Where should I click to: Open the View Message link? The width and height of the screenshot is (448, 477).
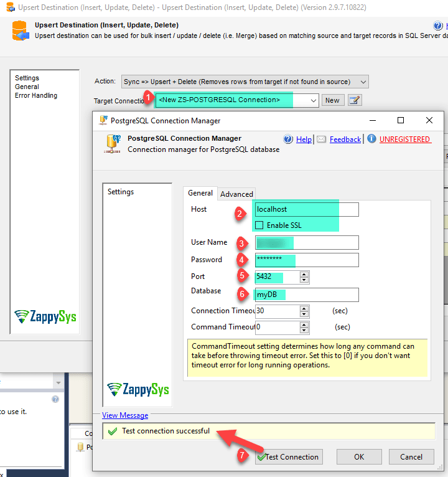coord(125,415)
